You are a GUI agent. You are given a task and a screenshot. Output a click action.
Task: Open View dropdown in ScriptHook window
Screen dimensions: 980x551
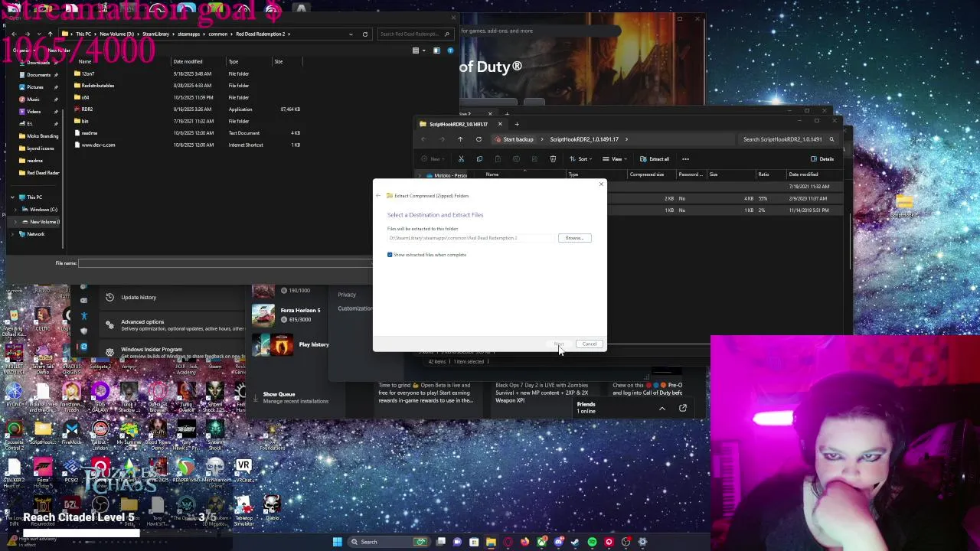615,159
